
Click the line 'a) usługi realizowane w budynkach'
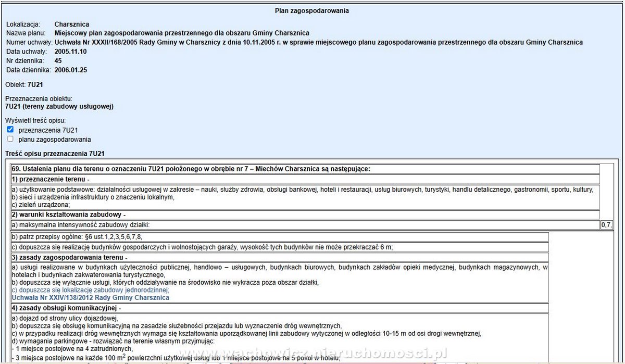(280, 271)
